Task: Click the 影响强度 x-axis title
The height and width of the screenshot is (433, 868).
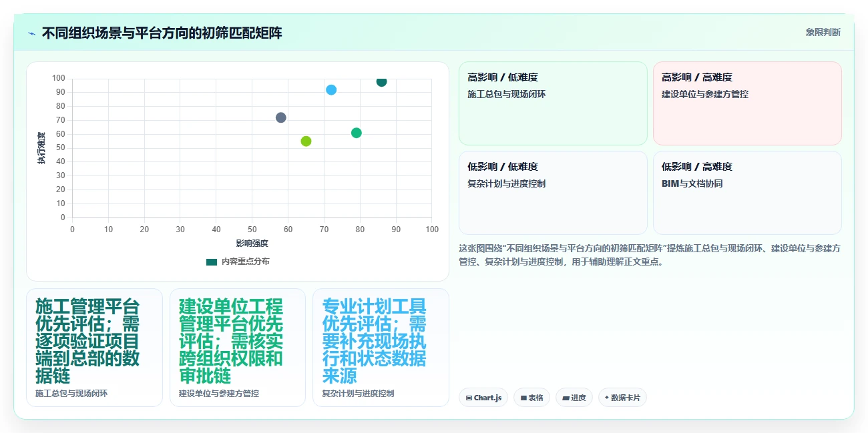Action: (252, 244)
